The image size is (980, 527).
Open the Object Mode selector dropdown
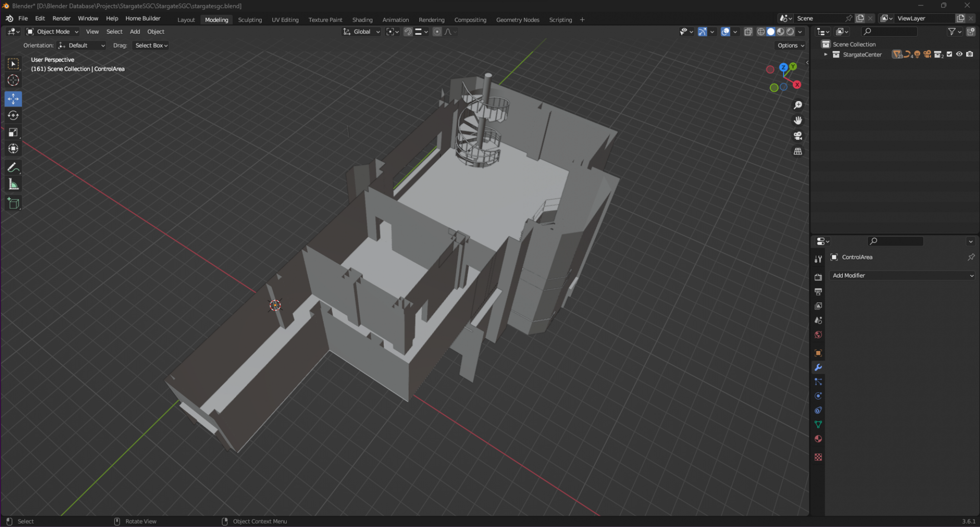coord(53,32)
